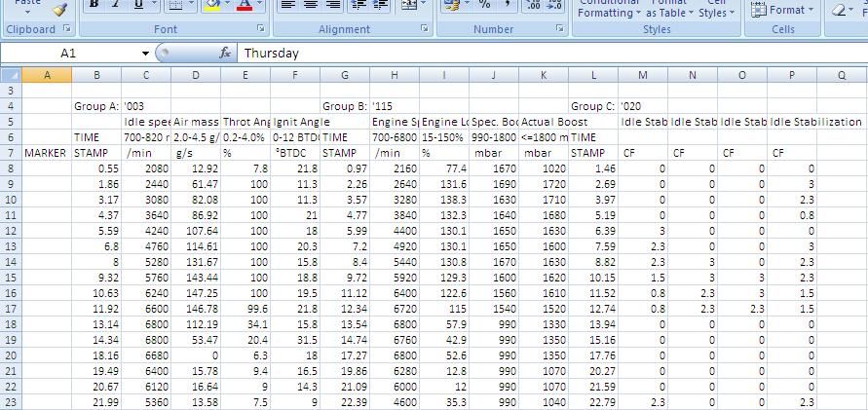Toggle italic formatting
Viewport: 868px width, 410px height.
coord(117,5)
